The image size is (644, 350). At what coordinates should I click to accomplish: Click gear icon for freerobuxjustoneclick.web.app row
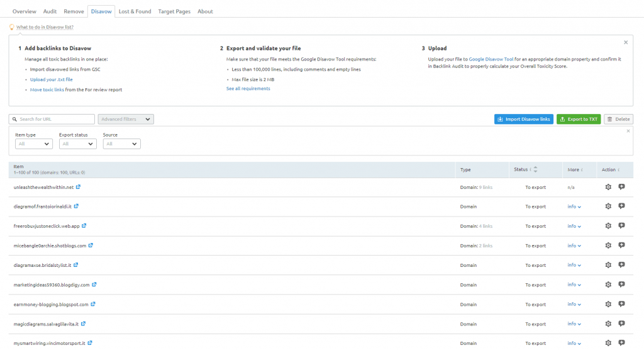pos(608,226)
